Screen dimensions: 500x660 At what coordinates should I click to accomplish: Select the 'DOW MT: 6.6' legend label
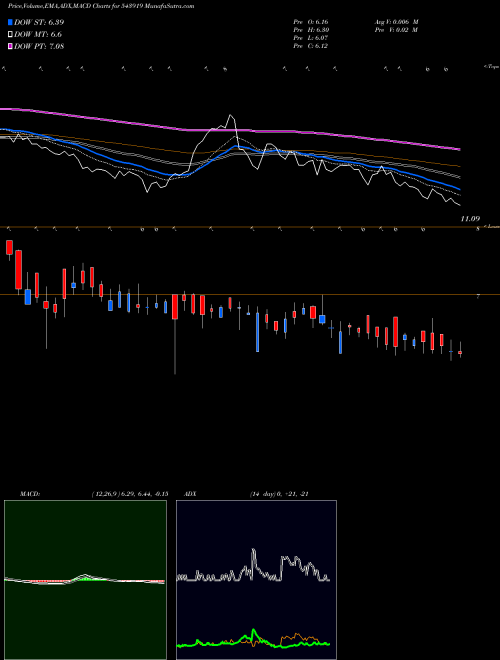click(x=38, y=35)
